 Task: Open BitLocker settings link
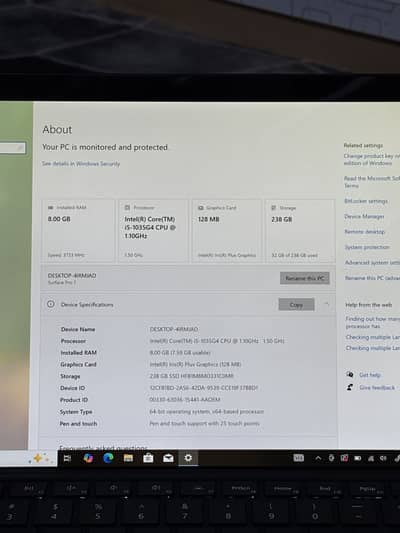[366, 201]
